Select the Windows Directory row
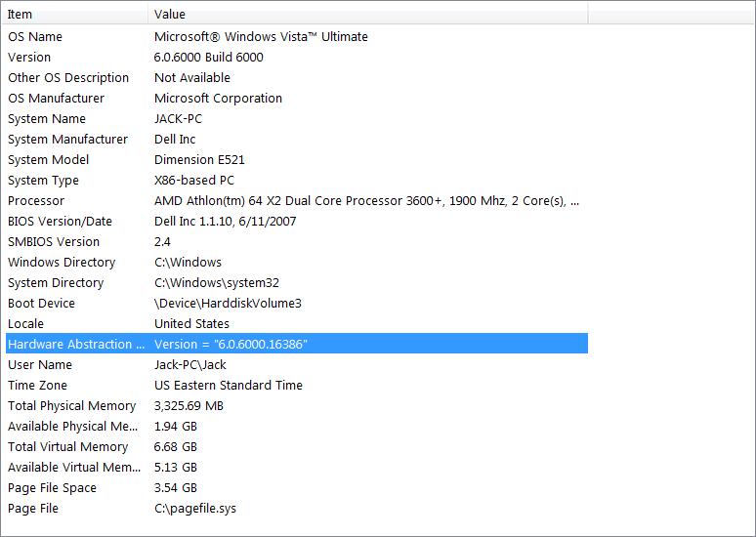The width and height of the screenshot is (756, 537). (297, 262)
